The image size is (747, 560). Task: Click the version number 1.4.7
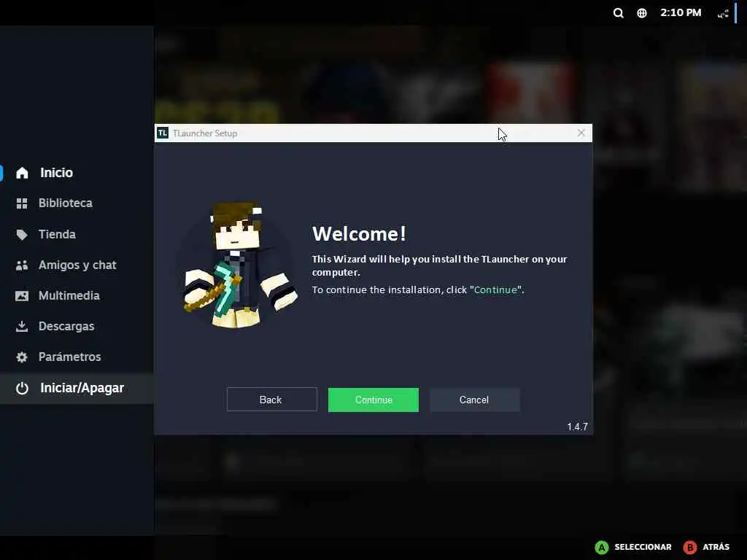(x=578, y=427)
